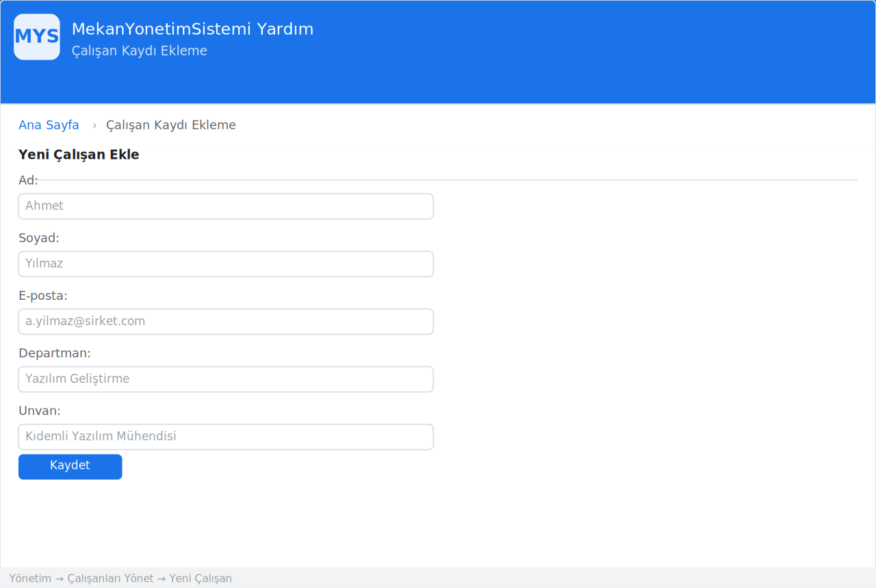Click the MekanYonetimSistemi Yardım header title

[x=192, y=29]
